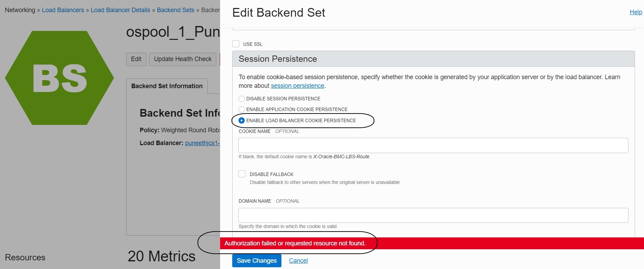Cancel the Edit Backend Set dialog
644x269 pixels.
tap(298, 261)
